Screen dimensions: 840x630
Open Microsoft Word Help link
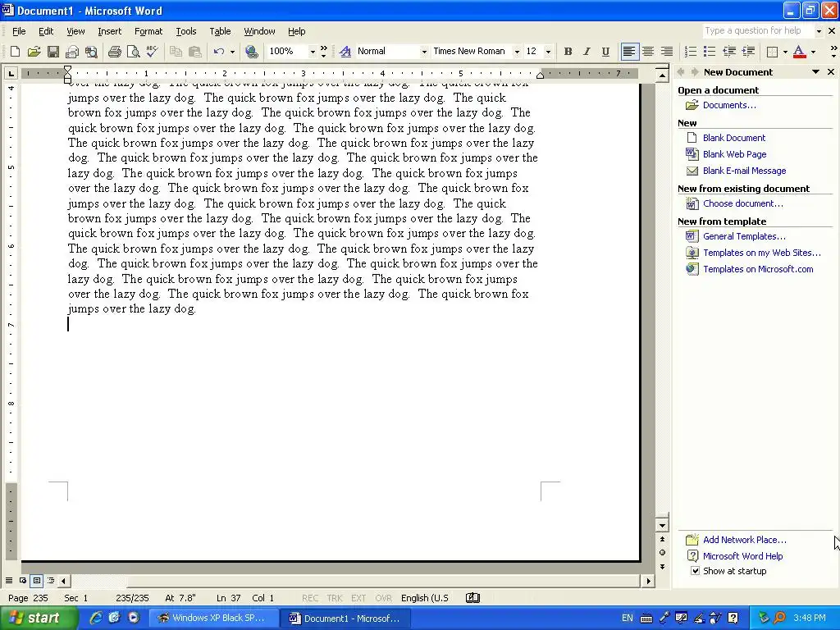[742, 556]
